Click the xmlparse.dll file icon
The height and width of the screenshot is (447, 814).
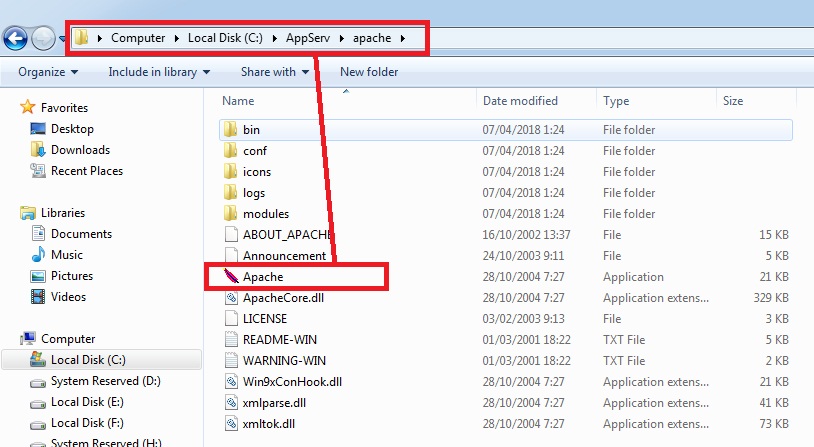(231, 402)
